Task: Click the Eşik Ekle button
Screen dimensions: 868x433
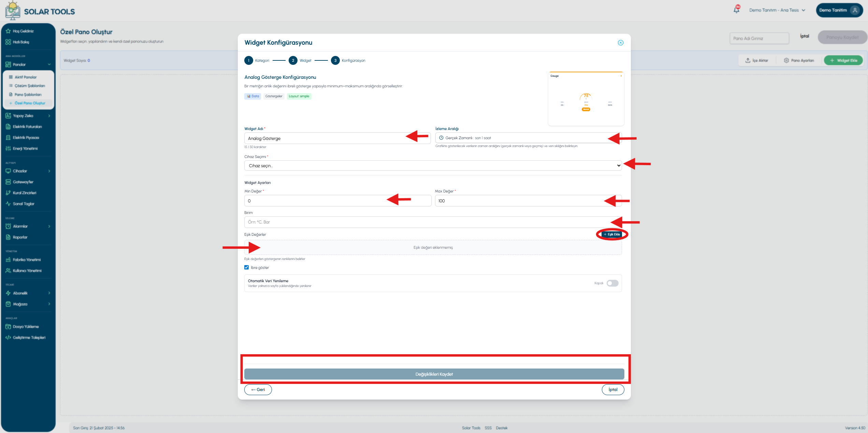Action: point(611,234)
